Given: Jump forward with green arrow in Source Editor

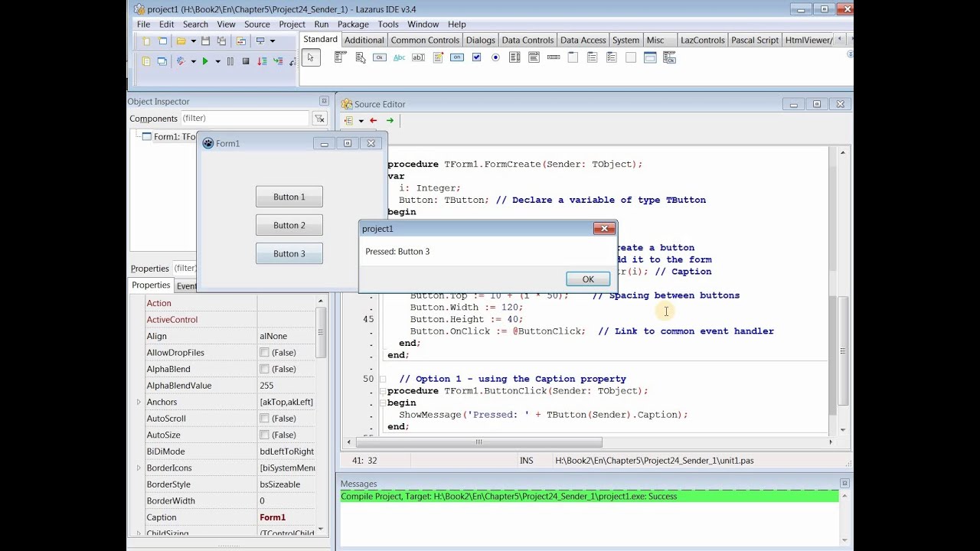Looking at the screenshot, I should (390, 120).
